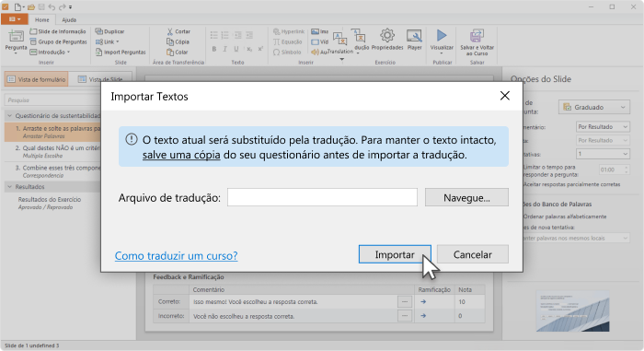Click the 'salve uma cópia' link
Viewport: 644px width, 351px height.
tap(181, 155)
